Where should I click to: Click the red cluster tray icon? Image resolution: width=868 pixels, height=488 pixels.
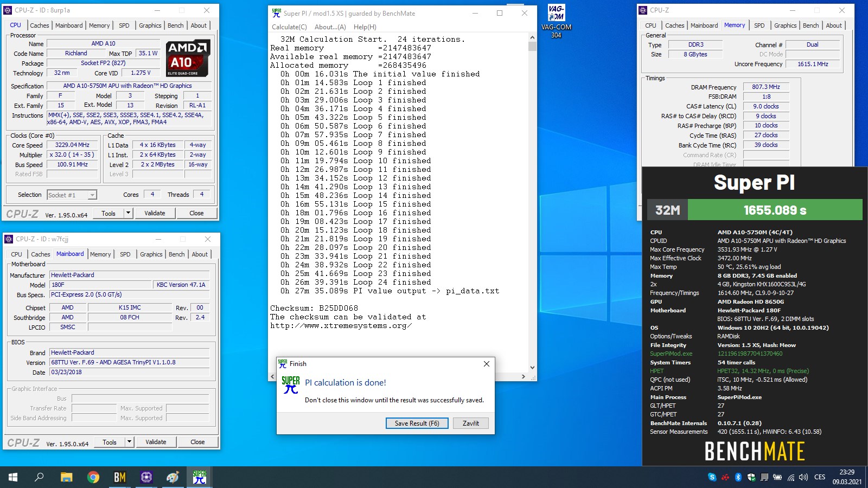pyautogui.click(x=725, y=477)
